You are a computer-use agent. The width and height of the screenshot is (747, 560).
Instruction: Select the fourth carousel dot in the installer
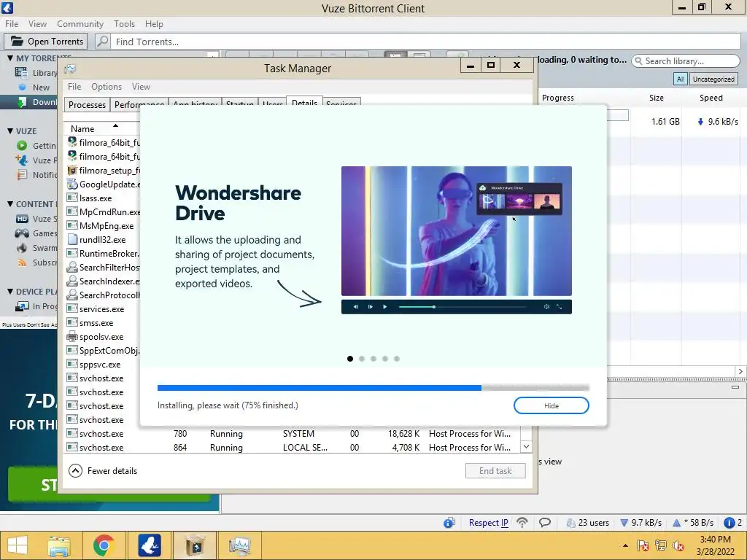(385, 359)
